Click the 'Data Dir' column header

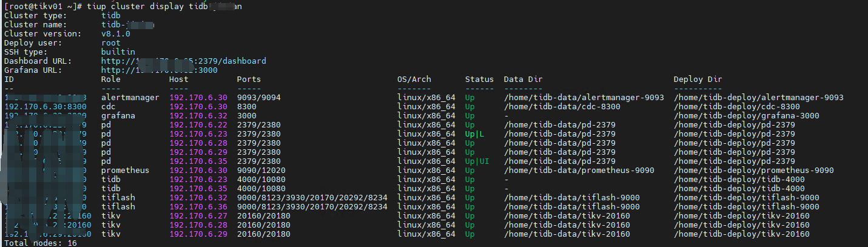point(523,80)
